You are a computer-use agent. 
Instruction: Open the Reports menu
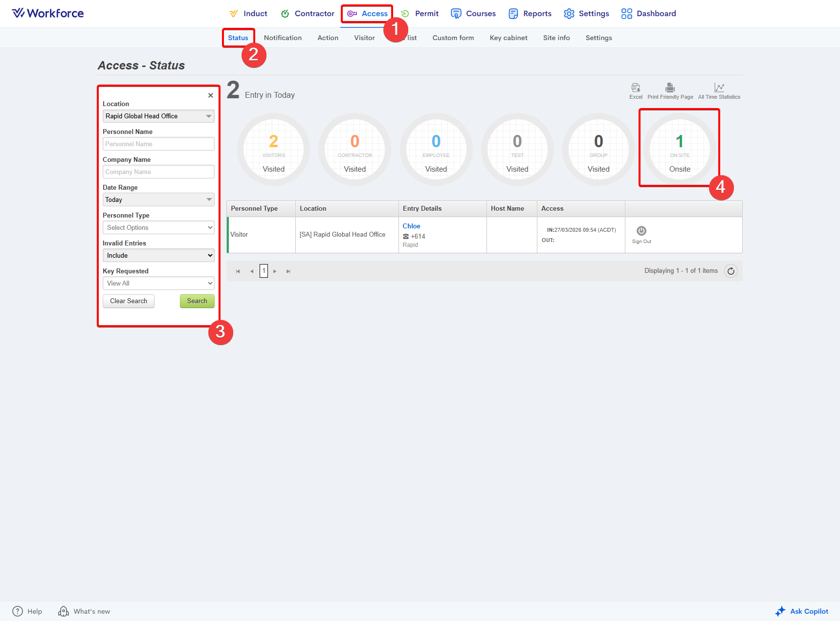[530, 14]
